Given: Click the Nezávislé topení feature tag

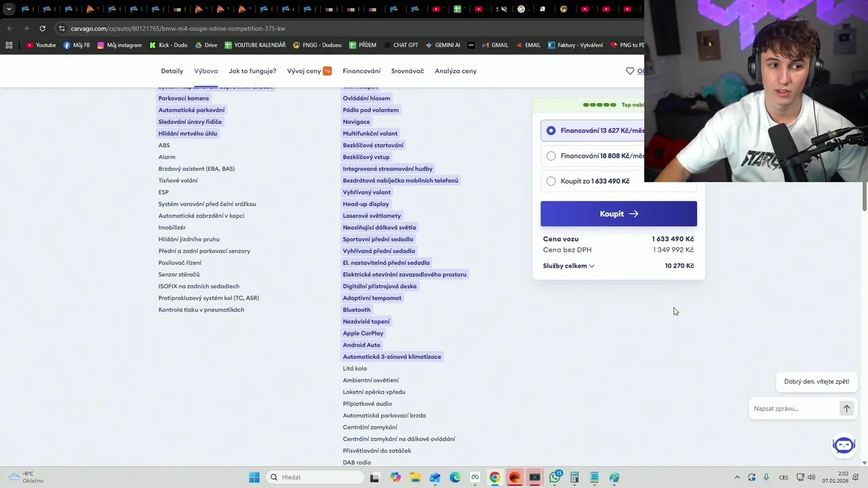Looking at the screenshot, I should tap(366, 321).
